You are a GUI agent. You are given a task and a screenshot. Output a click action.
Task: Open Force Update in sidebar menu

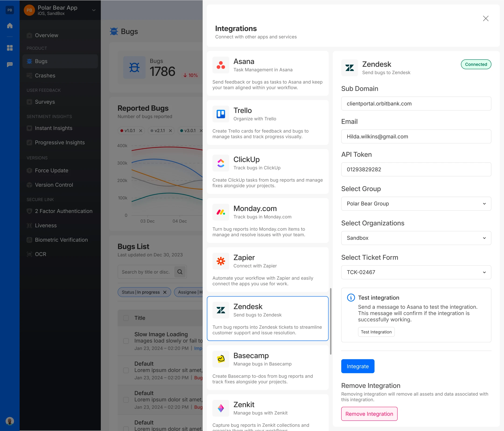51,170
